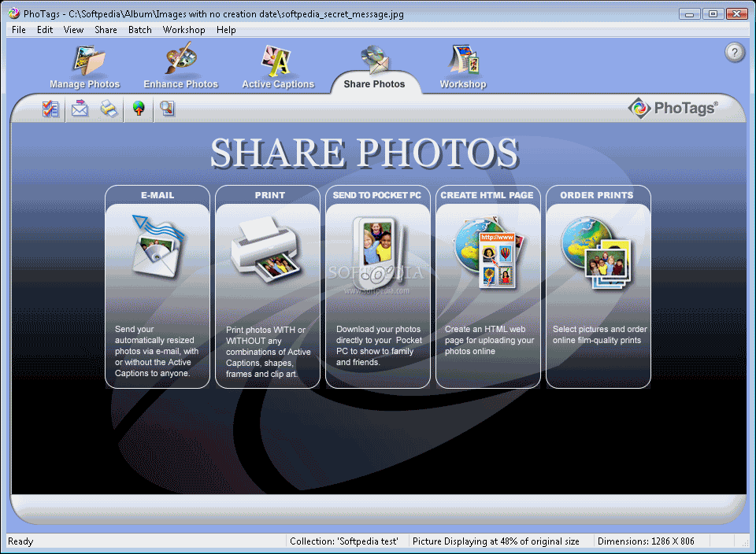Click 'Dimensions: 1286 X 806' status text
The height and width of the screenshot is (554, 756).
(x=646, y=541)
